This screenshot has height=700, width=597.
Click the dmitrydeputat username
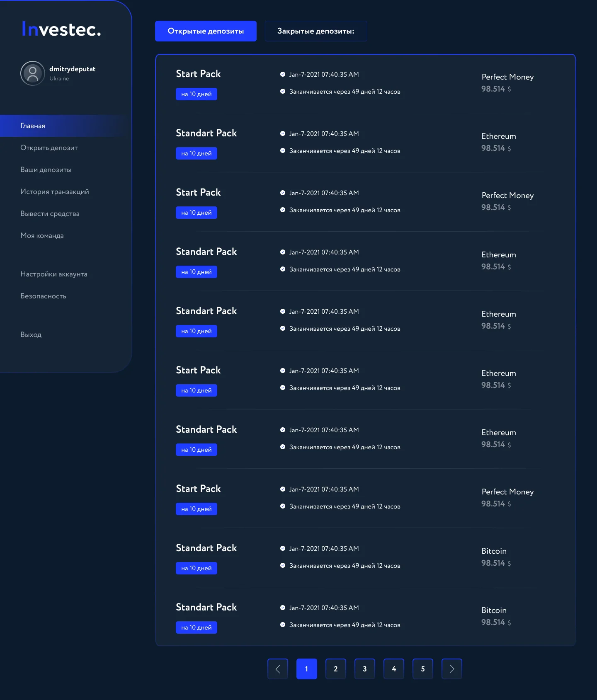coord(72,69)
